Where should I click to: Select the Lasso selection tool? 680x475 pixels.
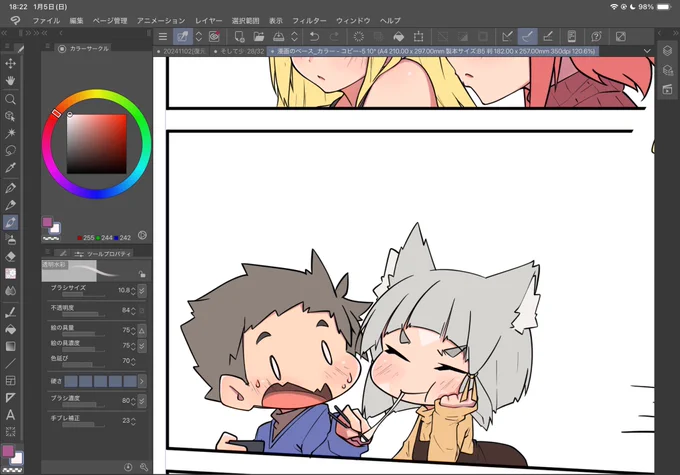click(x=10, y=151)
